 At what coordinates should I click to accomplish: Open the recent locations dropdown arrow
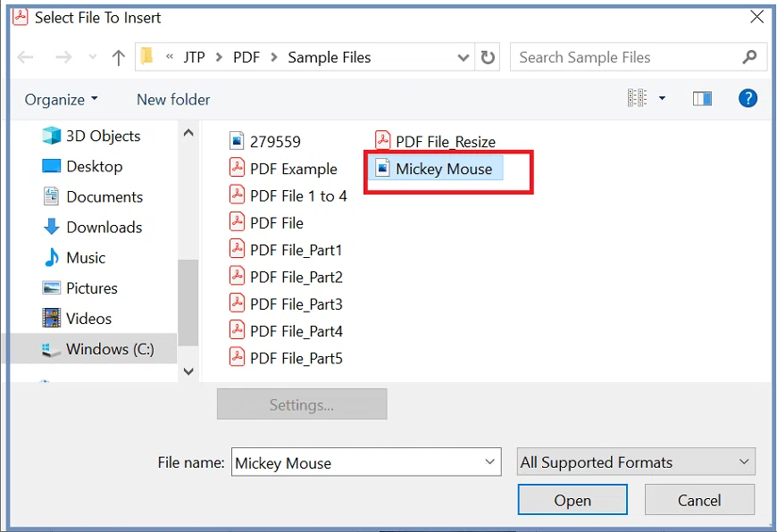click(x=92, y=57)
